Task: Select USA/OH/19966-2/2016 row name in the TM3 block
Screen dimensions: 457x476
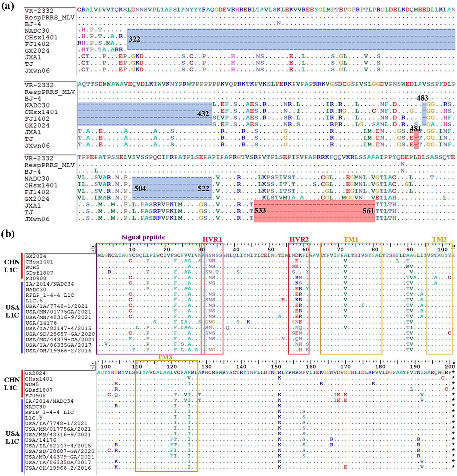Action: coord(59,468)
